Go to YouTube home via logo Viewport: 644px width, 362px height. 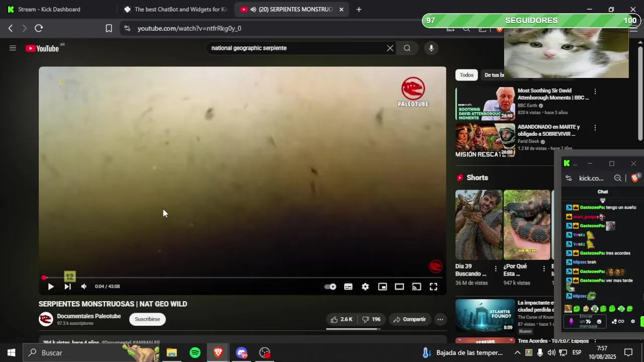(x=43, y=48)
